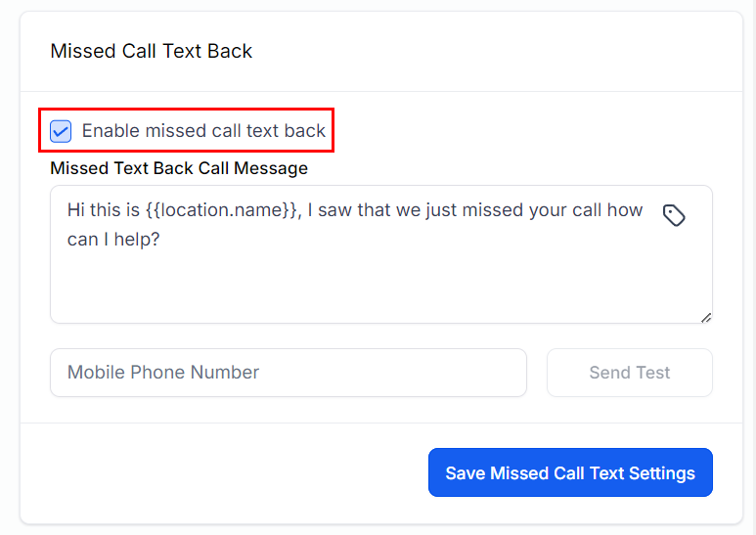Viewport: 756px width, 535px height.
Task: Click the "Missed Call Text Back" heading
Action: 152,51
